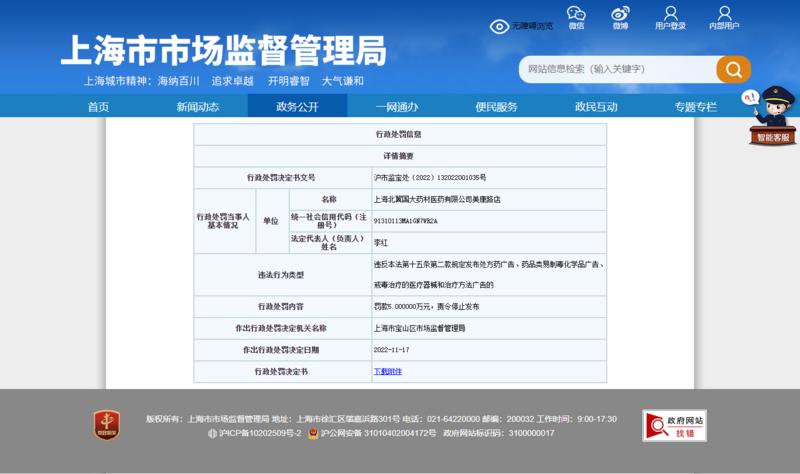Click the 违法行为类型 label cell
The image size is (800, 474).
281,275
